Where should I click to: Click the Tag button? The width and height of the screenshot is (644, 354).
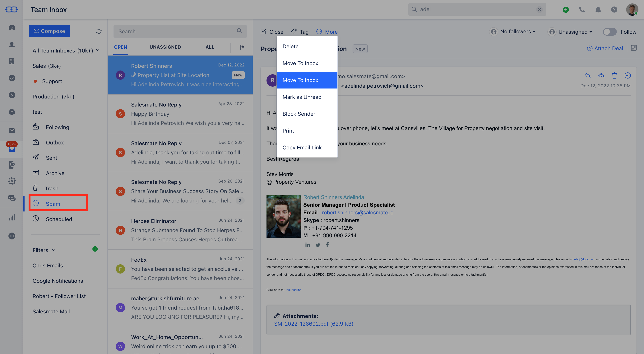(x=300, y=32)
